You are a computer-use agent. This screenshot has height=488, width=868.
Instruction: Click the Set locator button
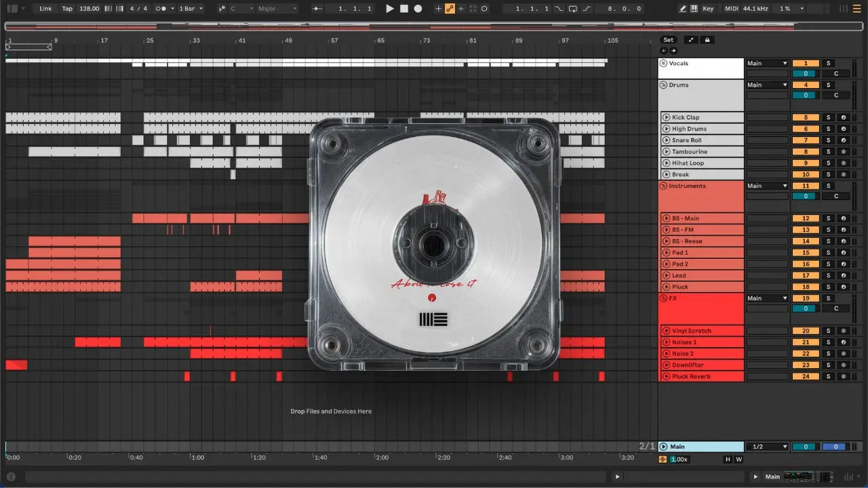point(669,40)
